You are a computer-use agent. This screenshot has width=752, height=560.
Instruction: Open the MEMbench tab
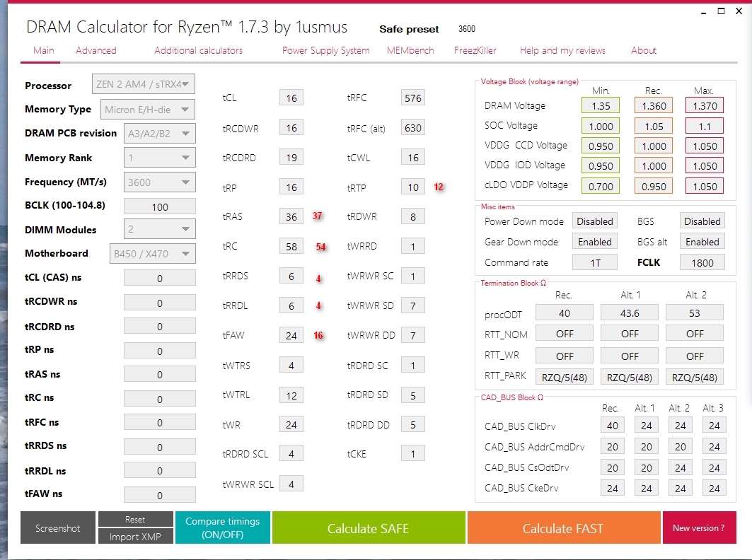(x=410, y=50)
